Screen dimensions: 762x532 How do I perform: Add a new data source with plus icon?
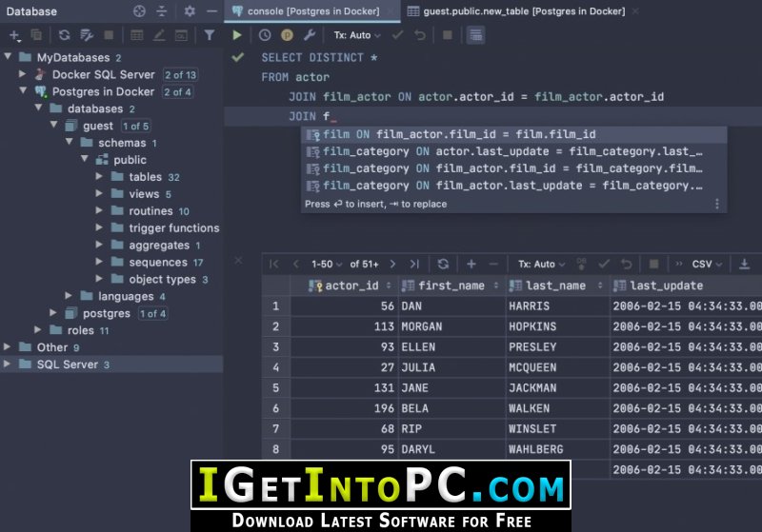click(14, 35)
